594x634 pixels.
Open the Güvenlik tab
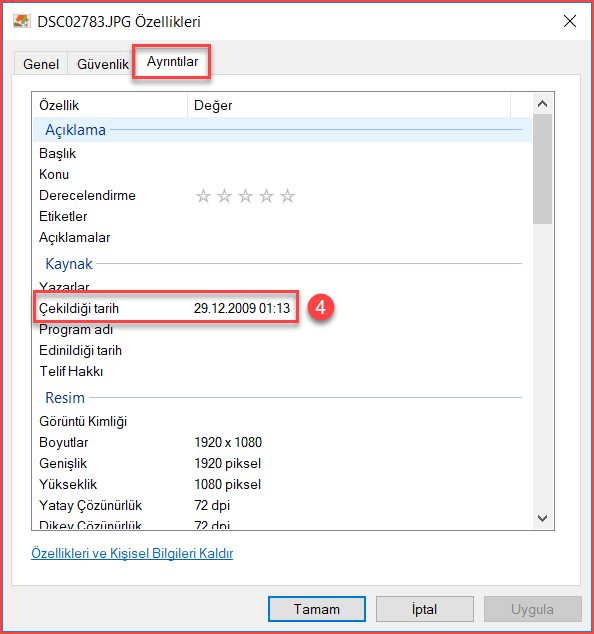pos(103,64)
